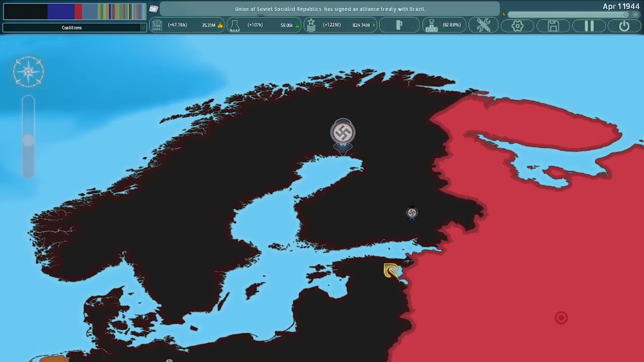Open the ranking podium icon
This screenshot has width=644, height=362.
pyautogui.click(x=431, y=25)
